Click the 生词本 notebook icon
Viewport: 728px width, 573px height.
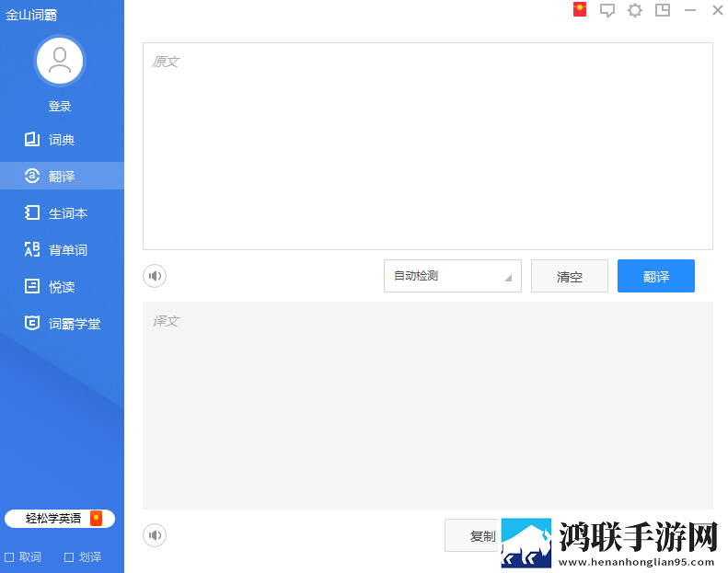click(31, 212)
